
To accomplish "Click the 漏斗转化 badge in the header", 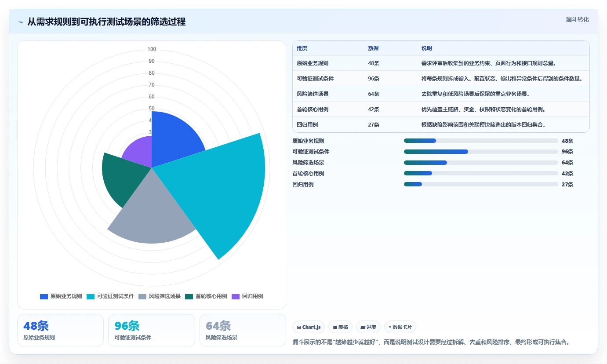I will coord(577,19).
